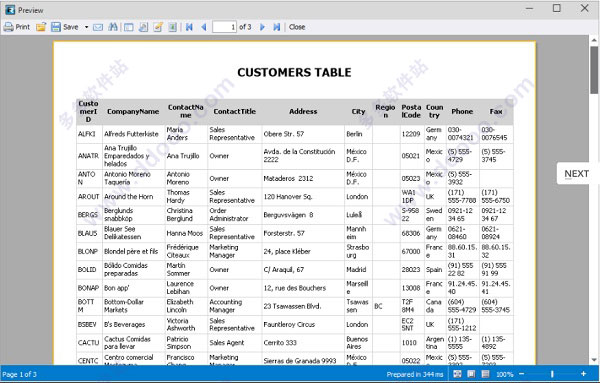This screenshot has width=600, height=383.
Task: Click the CUSTOMERS TABLE title
Action: coord(294,72)
